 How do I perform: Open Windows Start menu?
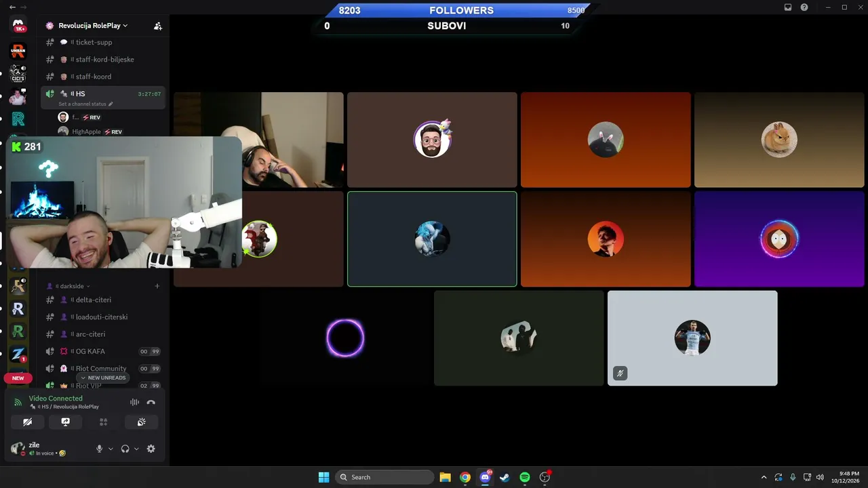coord(323,477)
